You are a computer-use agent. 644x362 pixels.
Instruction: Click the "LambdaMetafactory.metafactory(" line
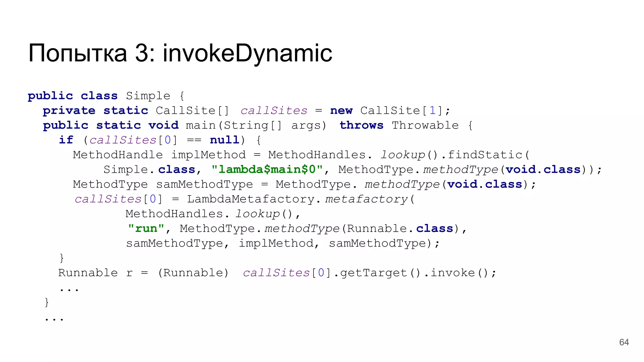pos(245,199)
